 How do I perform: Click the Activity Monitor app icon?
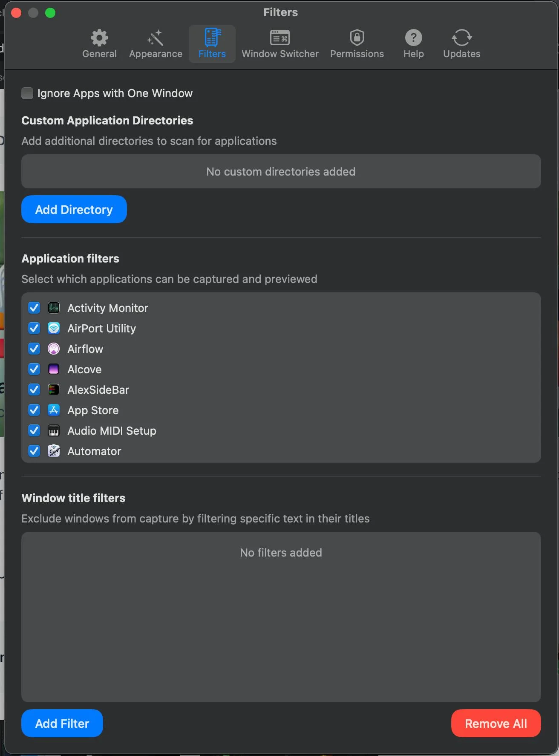[54, 308]
